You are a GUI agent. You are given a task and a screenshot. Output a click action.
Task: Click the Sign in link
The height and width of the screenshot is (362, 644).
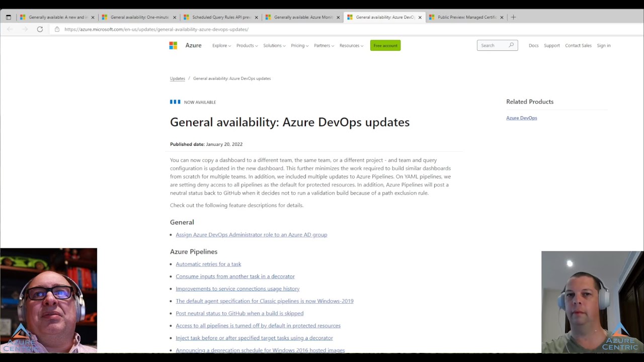603,45
